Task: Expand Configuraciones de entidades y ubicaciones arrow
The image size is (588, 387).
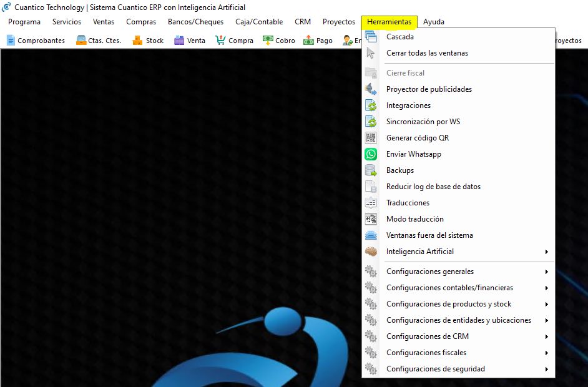Action: coord(547,320)
